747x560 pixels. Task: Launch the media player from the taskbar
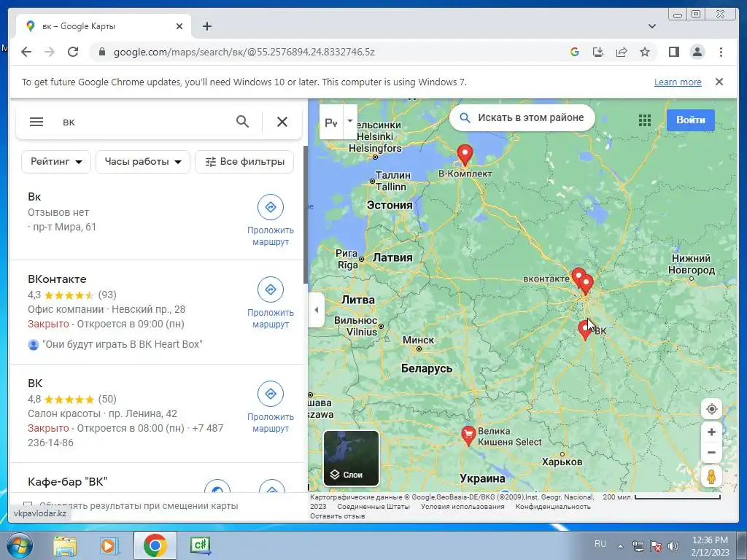[x=109, y=545]
